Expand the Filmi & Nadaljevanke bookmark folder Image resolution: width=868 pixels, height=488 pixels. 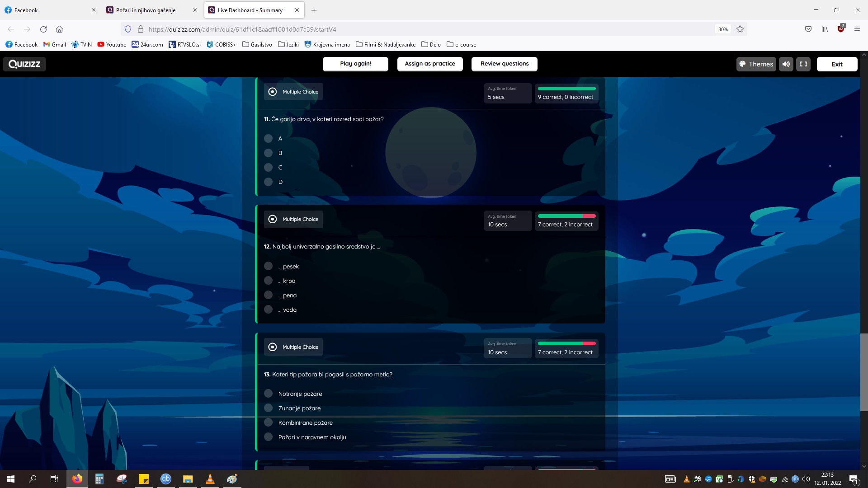pyautogui.click(x=385, y=44)
